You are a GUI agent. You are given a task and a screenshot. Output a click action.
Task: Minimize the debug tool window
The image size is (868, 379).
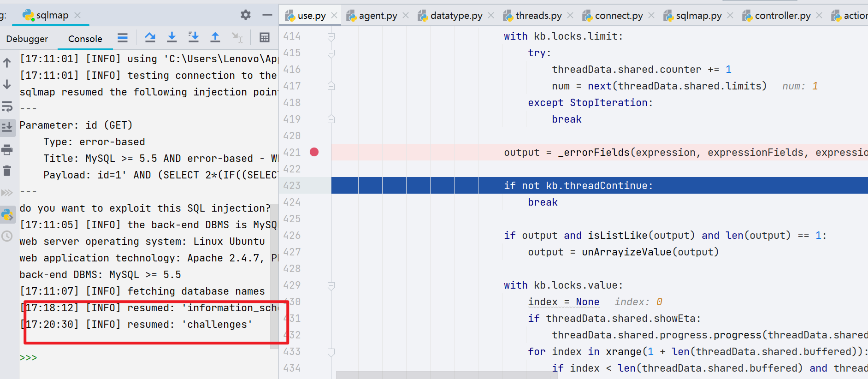267,15
